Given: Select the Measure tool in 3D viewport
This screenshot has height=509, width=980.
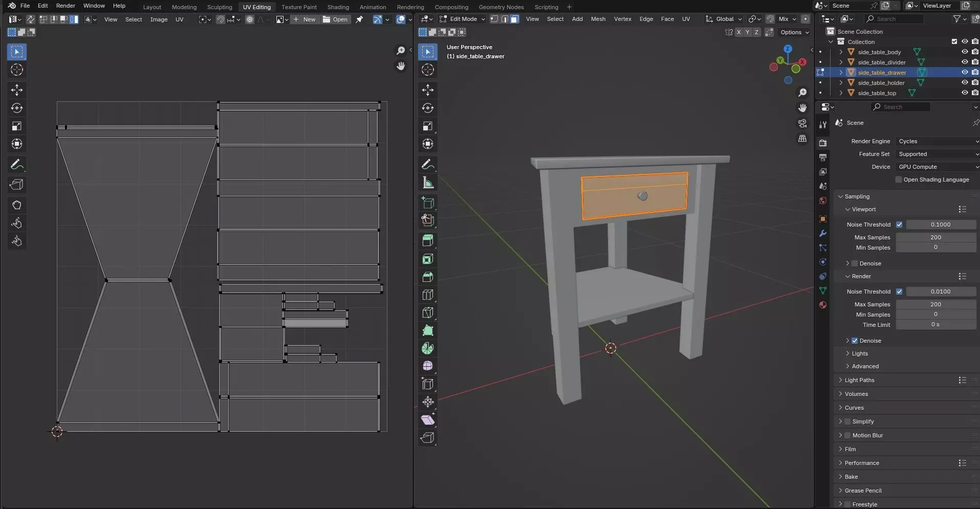Looking at the screenshot, I should coord(428,183).
